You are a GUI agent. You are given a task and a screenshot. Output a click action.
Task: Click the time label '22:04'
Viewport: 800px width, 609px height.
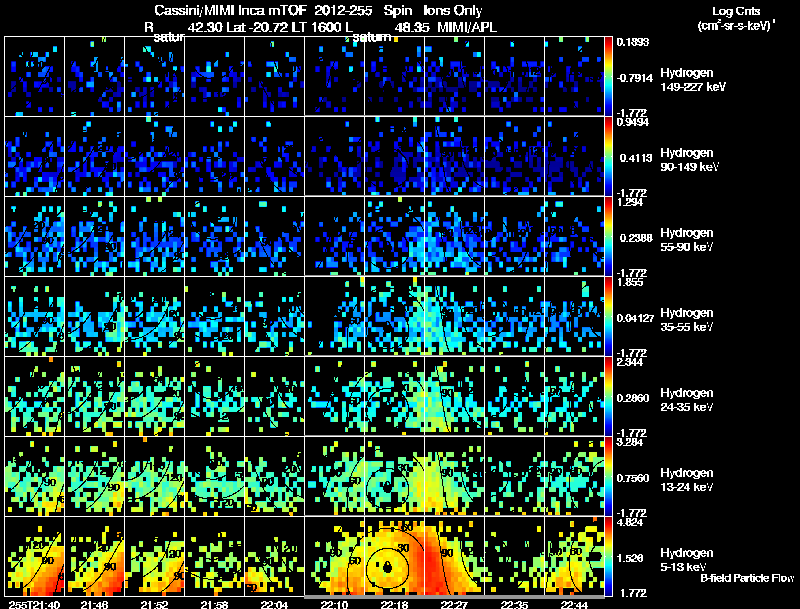[274, 604]
